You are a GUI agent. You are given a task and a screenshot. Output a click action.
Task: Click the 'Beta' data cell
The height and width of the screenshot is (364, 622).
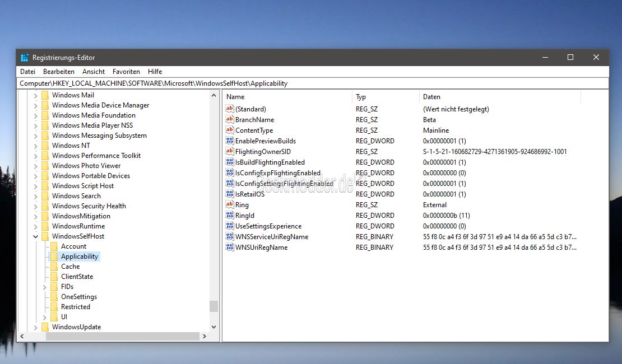point(429,119)
